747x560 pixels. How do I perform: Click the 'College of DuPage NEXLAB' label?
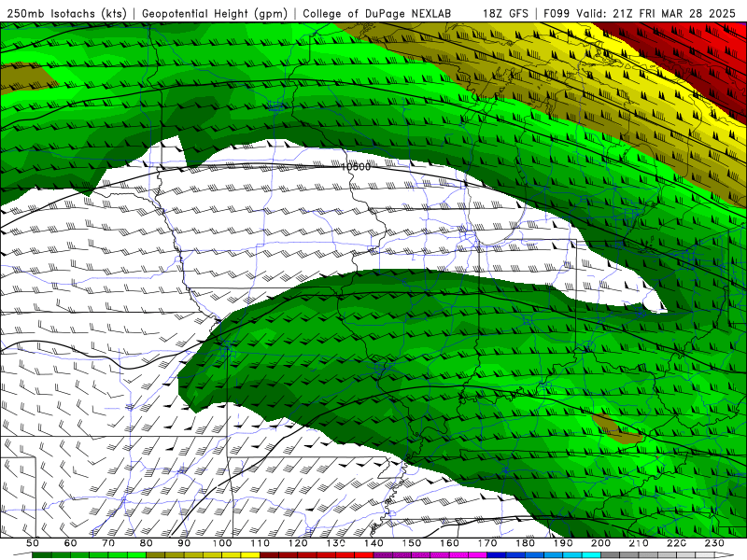click(x=377, y=13)
